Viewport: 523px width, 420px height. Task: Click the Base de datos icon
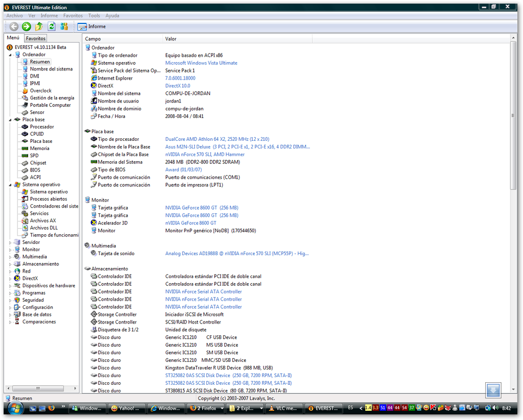click(17, 315)
